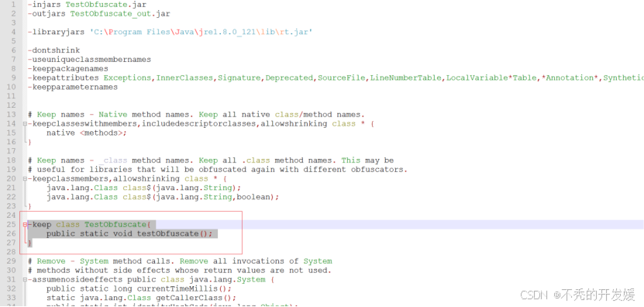Click the 'methods without side effects' comment line
Viewport: 644px width, 307px height.
[x=179, y=271]
